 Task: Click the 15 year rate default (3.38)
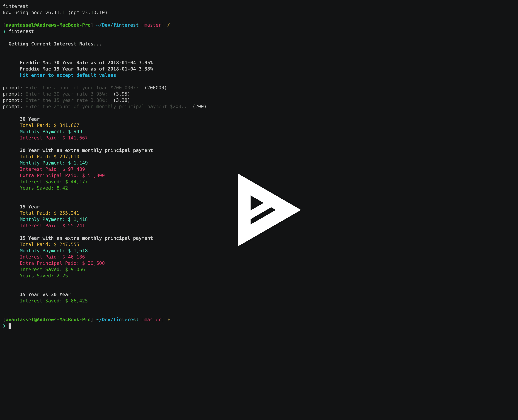pos(122,100)
